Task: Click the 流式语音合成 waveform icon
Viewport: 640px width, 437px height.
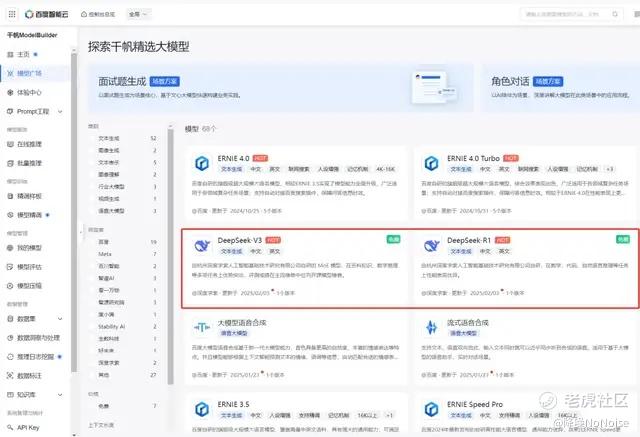Action: click(431, 327)
